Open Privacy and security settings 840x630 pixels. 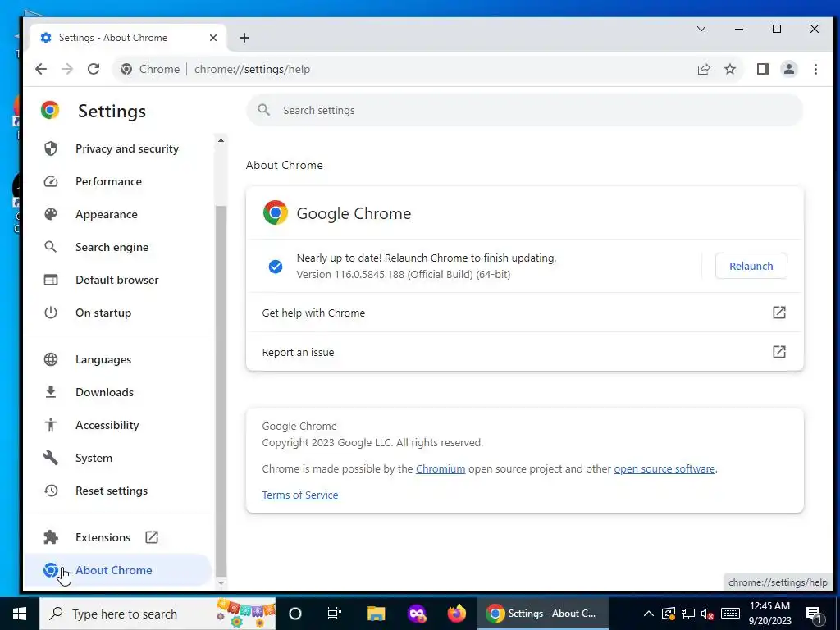tap(127, 149)
